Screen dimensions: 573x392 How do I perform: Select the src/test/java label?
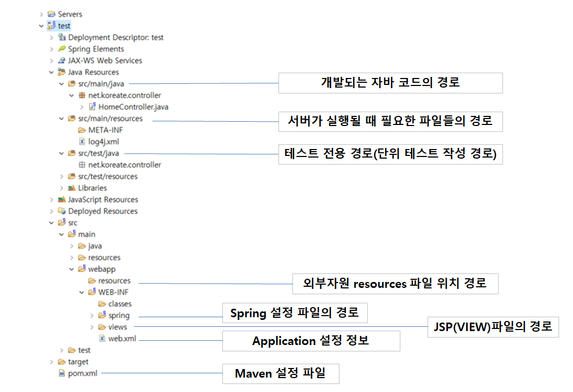point(98,153)
